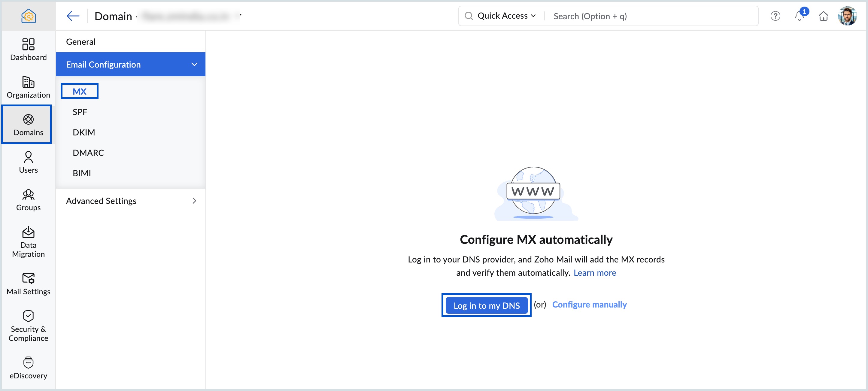Click the Log in to my DNS button
This screenshot has width=868, height=391.
(x=486, y=305)
